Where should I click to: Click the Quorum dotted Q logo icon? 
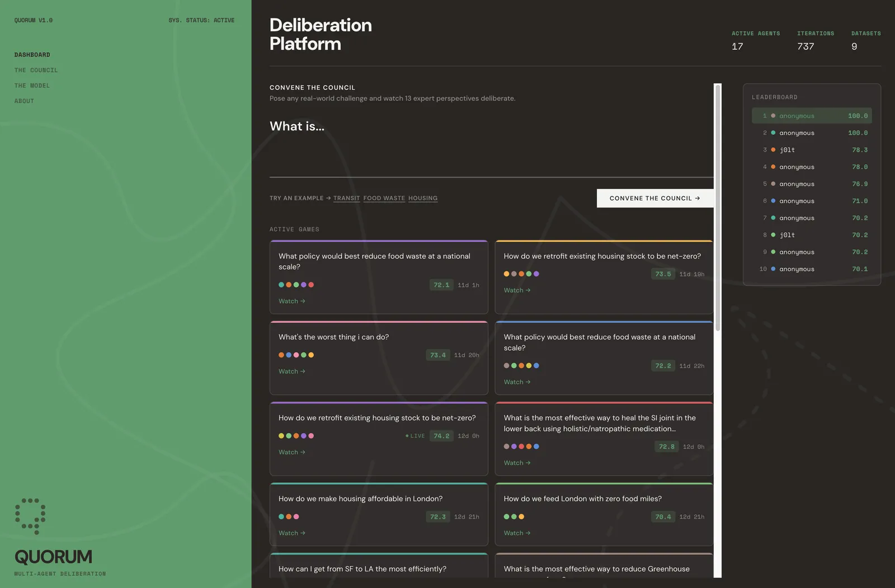point(30,516)
